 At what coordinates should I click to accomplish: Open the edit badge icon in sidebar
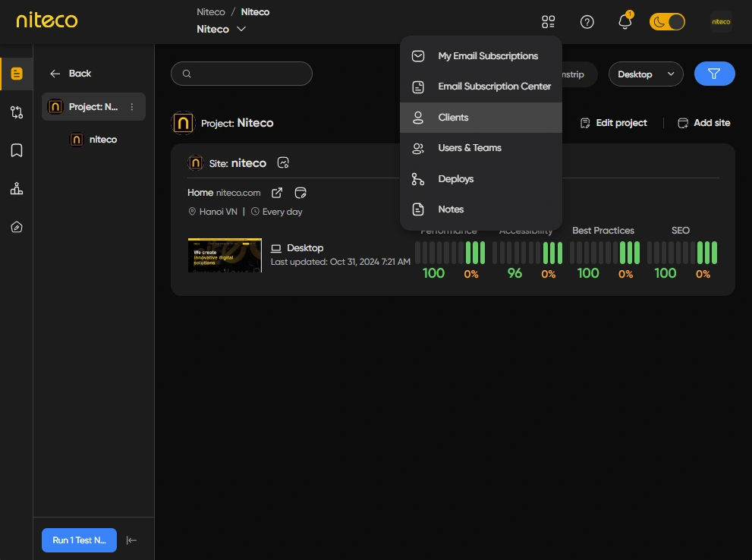coord(17,227)
